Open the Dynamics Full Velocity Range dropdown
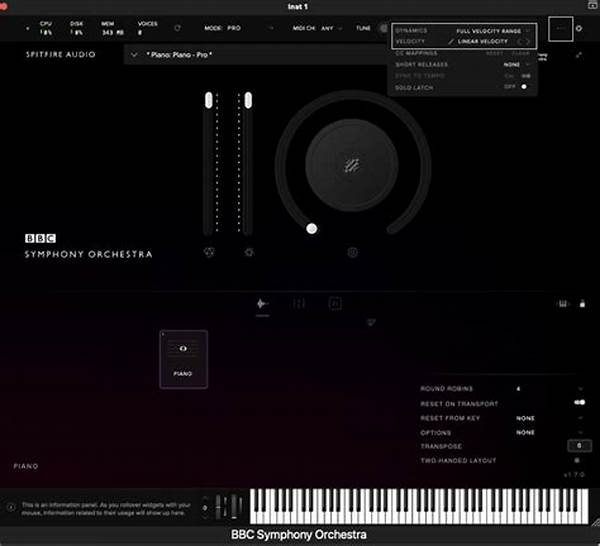The width and height of the screenshot is (600, 546). (493, 31)
